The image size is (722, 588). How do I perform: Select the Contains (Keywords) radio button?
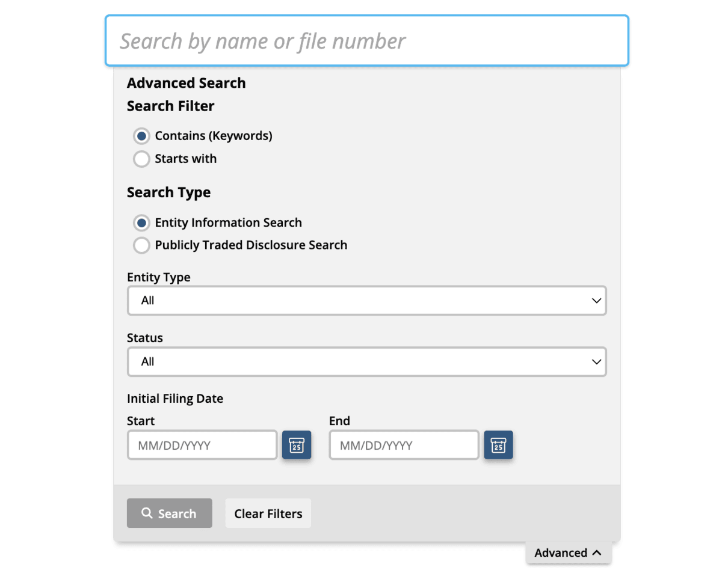pos(141,136)
